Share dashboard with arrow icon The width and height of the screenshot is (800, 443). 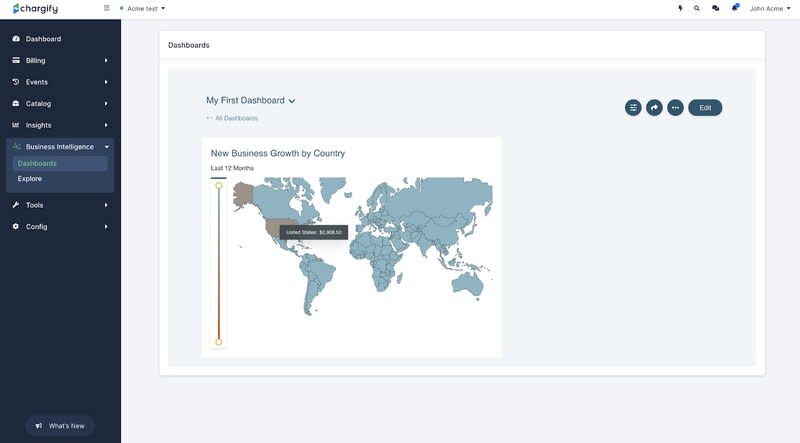click(x=654, y=108)
